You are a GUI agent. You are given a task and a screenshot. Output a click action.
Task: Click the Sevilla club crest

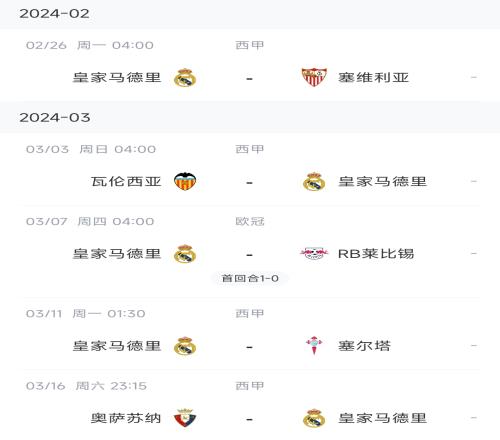pyautogui.click(x=314, y=77)
